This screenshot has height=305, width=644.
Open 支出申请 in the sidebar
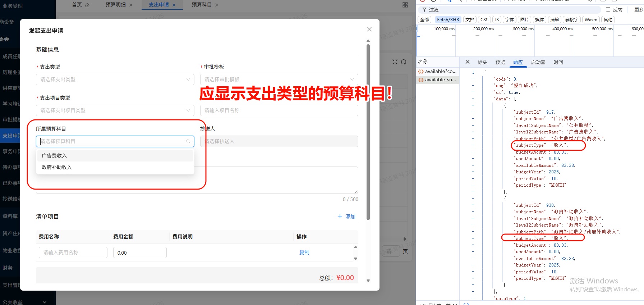point(11,136)
